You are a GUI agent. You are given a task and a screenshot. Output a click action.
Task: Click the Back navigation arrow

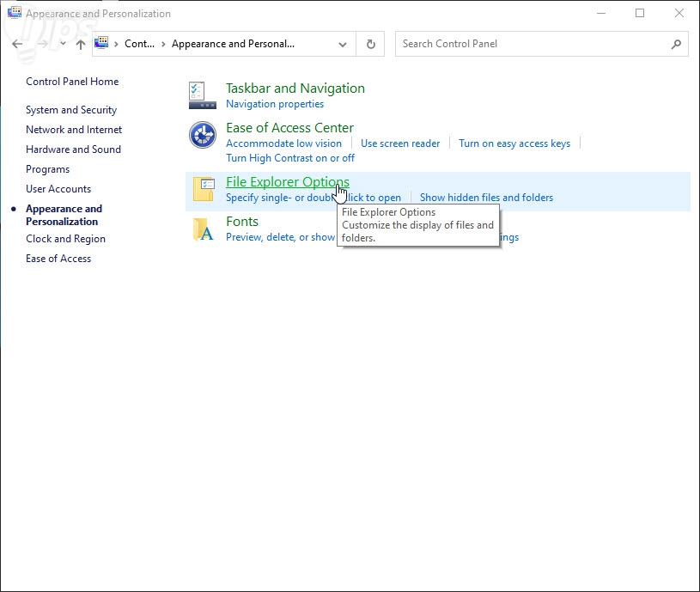coord(17,44)
